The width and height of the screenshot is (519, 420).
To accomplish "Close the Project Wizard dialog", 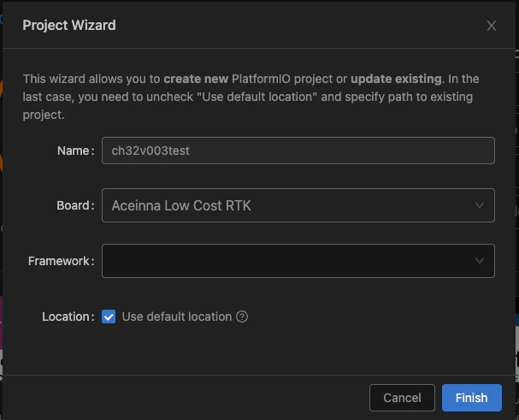I will 491,26.
